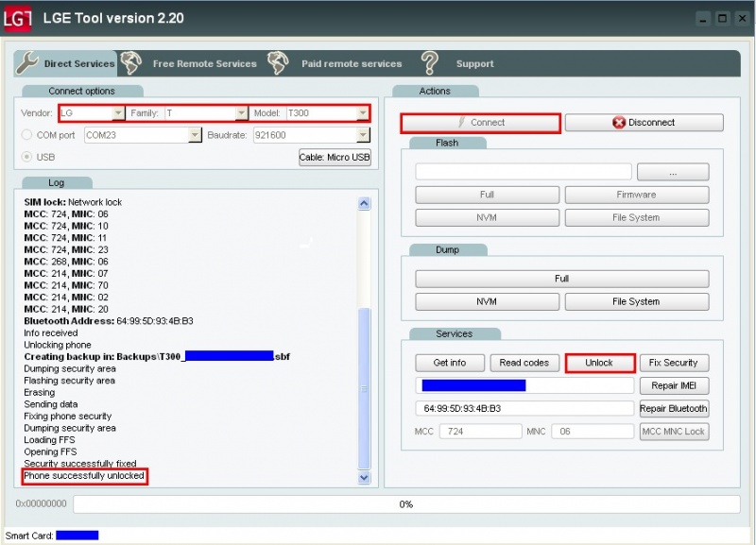Image resolution: width=756 pixels, height=545 pixels.
Task: Click the question mark Support icon
Action: (430, 63)
